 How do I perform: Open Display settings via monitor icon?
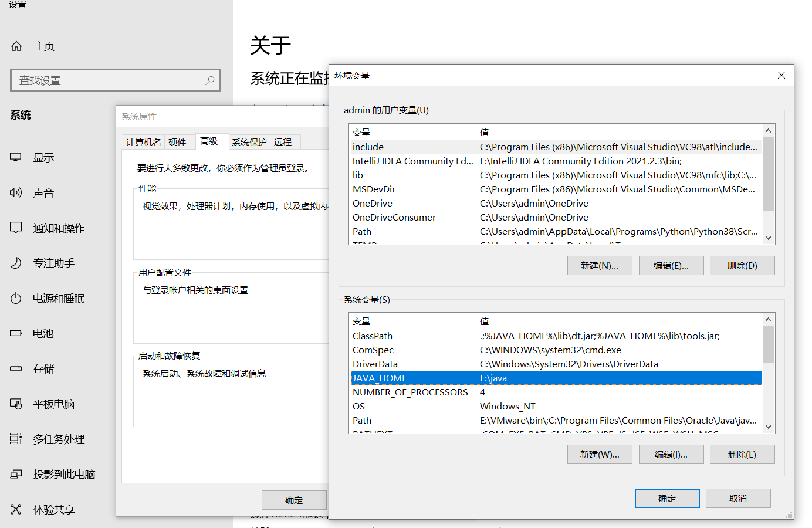click(x=16, y=157)
